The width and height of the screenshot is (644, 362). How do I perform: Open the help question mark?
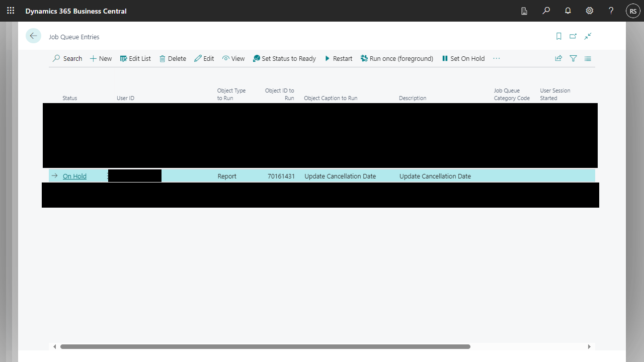(611, 11)
